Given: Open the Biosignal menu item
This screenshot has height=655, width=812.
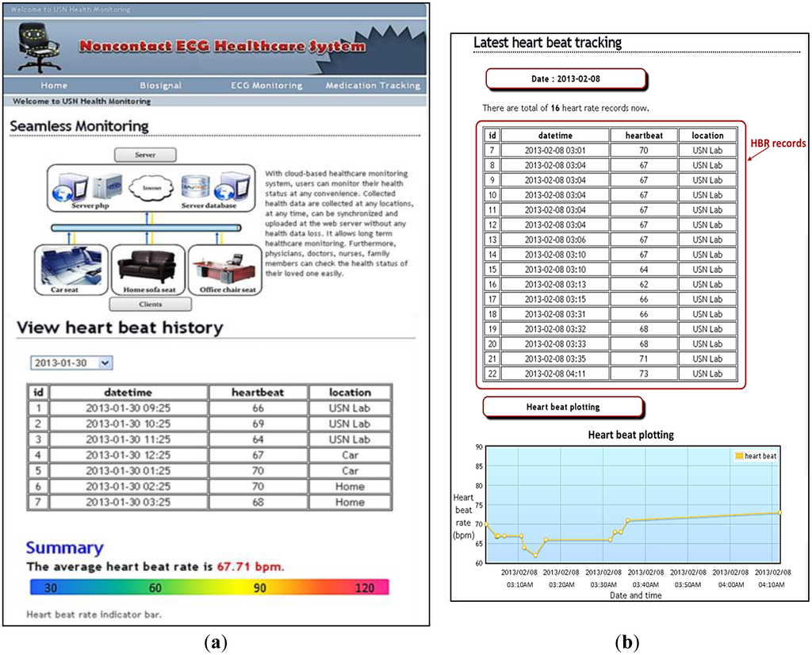Looking at the screenshot, I should point(161,86).
